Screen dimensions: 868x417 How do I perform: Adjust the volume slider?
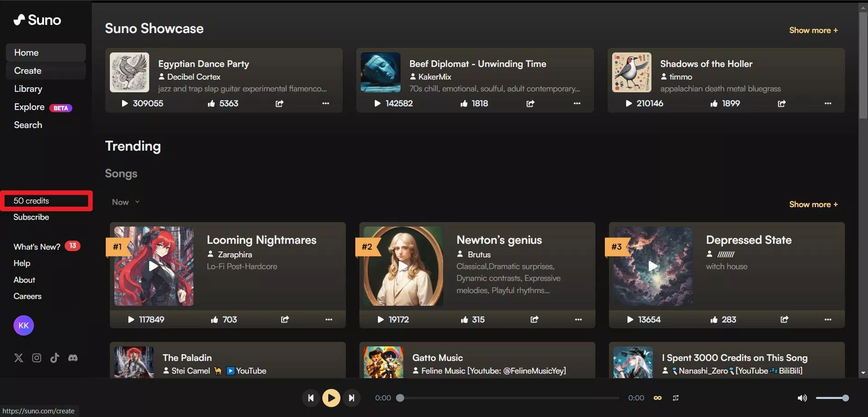point(832,398)
